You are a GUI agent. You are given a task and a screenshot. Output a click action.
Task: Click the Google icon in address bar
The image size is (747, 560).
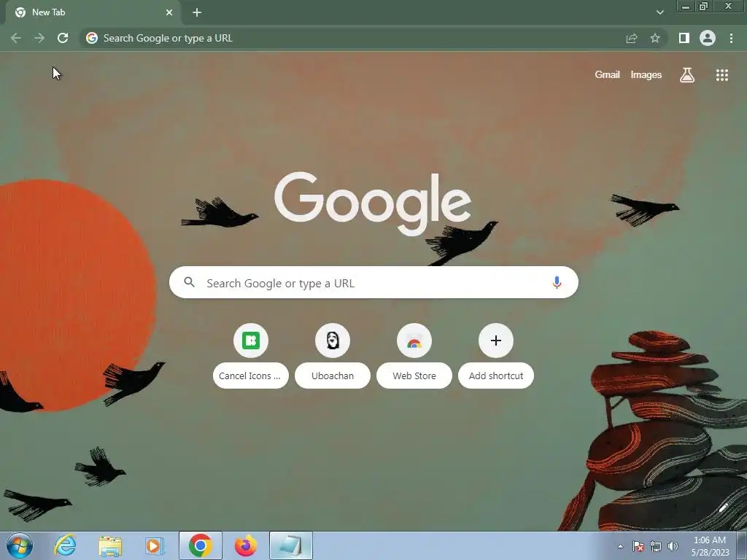92,38
